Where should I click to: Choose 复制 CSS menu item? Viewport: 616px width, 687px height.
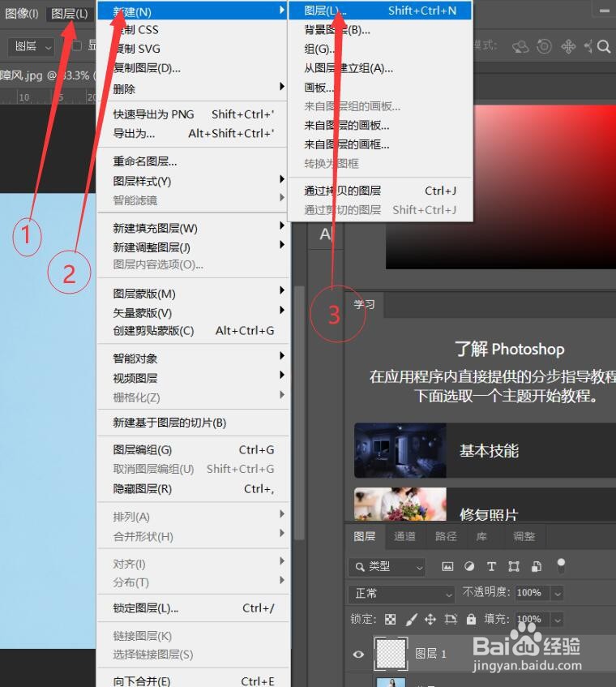pyautogui.click(x=192, y=30)
